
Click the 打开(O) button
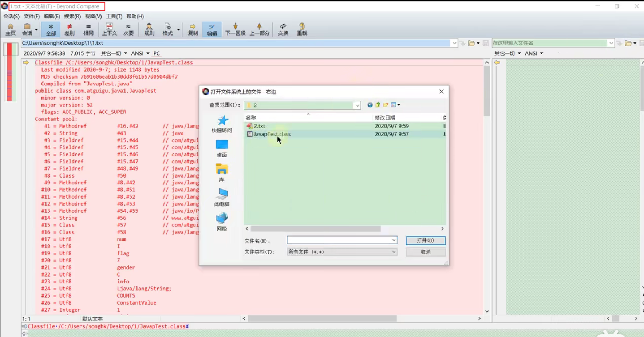click(426, 240)
